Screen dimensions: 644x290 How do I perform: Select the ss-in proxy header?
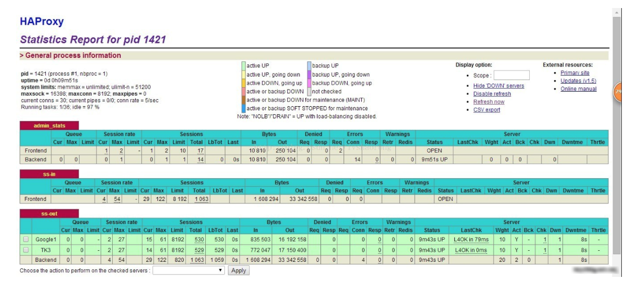coord(49,174)
